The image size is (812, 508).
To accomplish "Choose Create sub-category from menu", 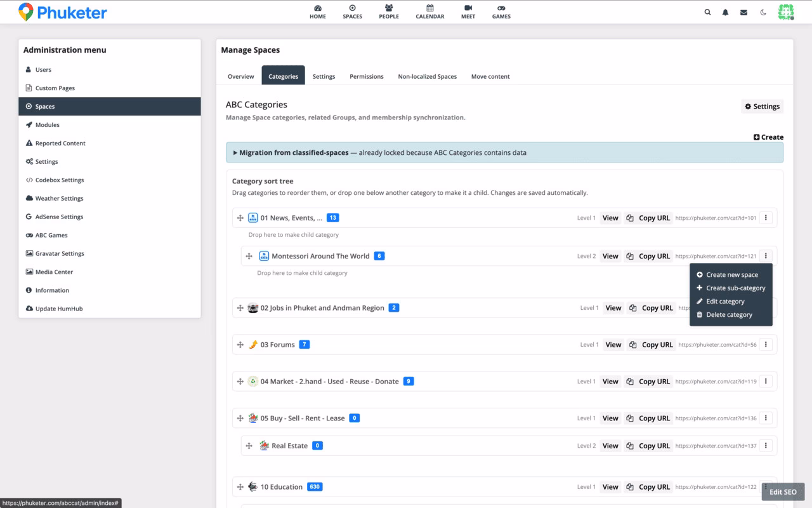I will click(x=731, y=288).
